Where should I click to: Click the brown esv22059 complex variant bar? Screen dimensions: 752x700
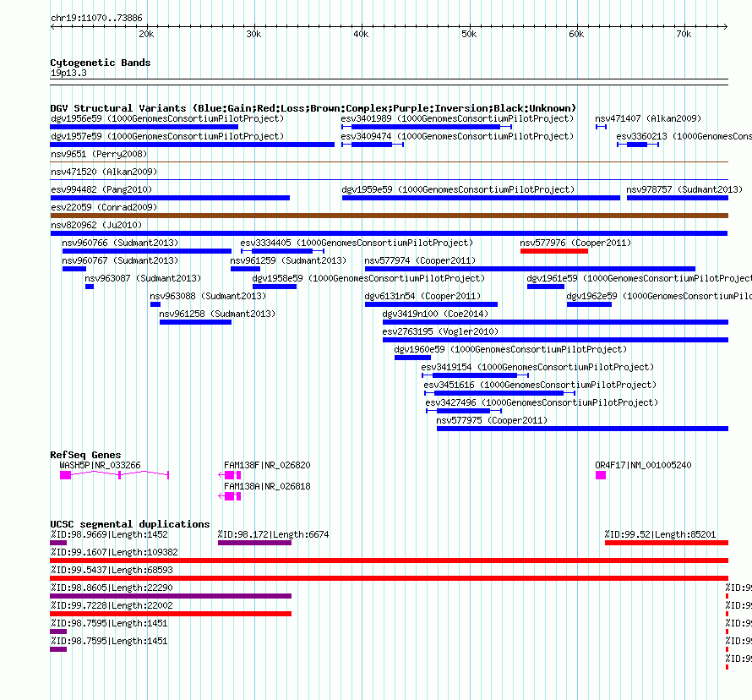(389, 216)
